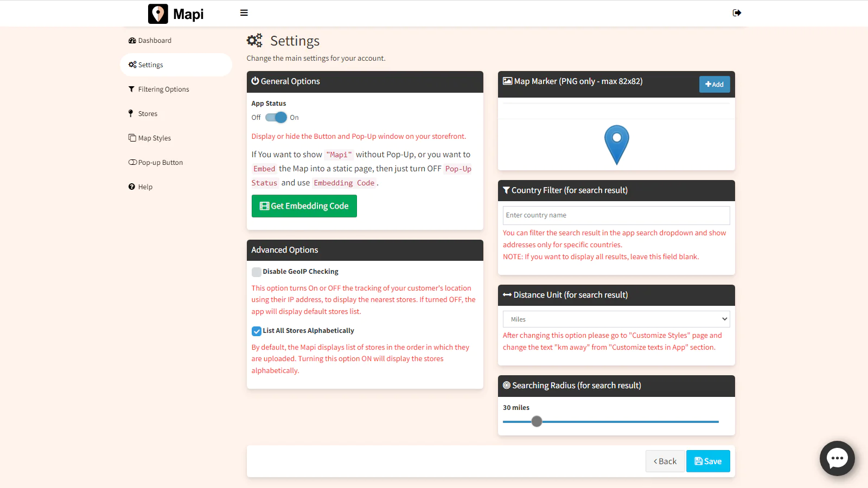Click the Back button
The width and height of the screenshot is (868, 488).
pos(665,461)
